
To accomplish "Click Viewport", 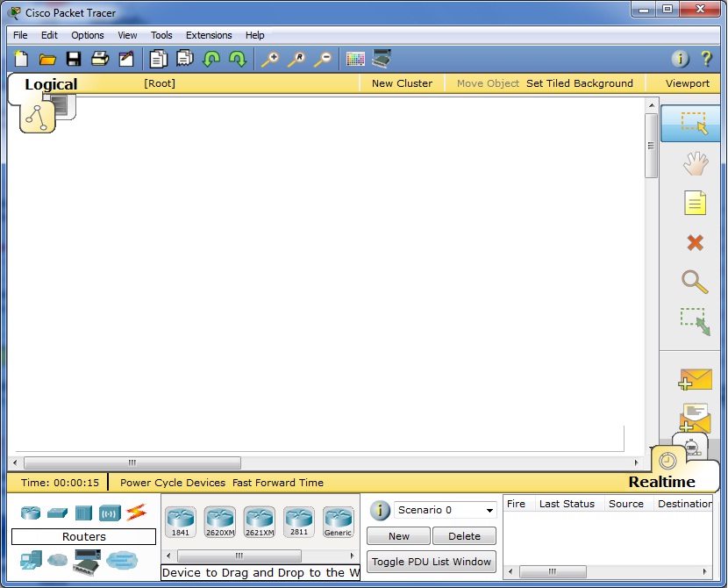I will [x=687, y=83].
